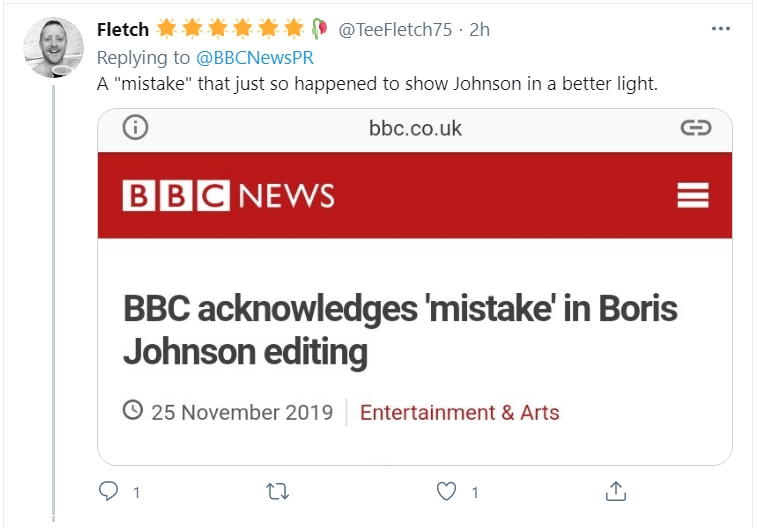The height and width of the screenshot is (528, 758).
Task: Like the tweet with heart icon
Action: (x=448, y=491)
